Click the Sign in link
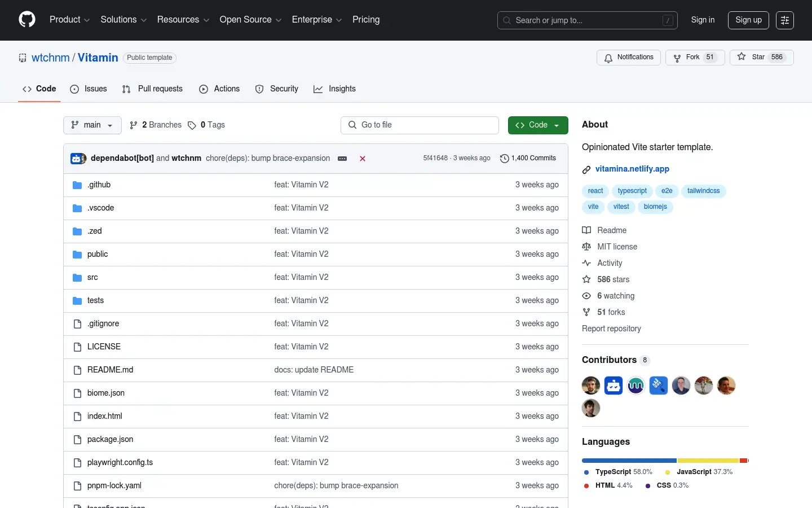This screenshot has width=812, height=508. click(x=703, y=20)
